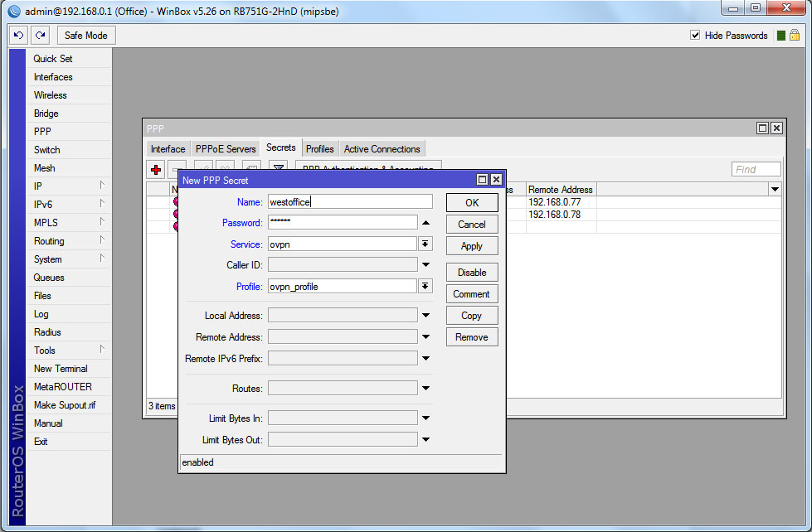812x532 pixels.
Task: Click into the Name input field
Action: tap(349, 201)
